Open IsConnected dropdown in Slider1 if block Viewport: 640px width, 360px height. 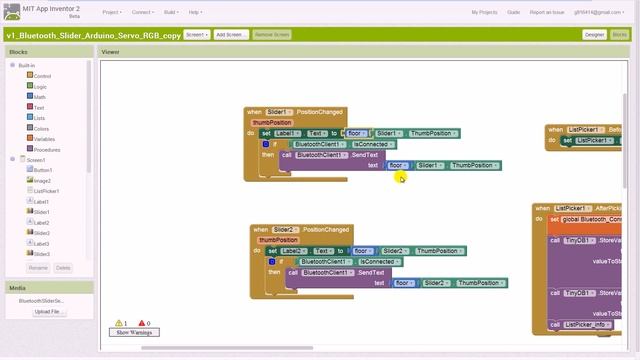point(373,144)
